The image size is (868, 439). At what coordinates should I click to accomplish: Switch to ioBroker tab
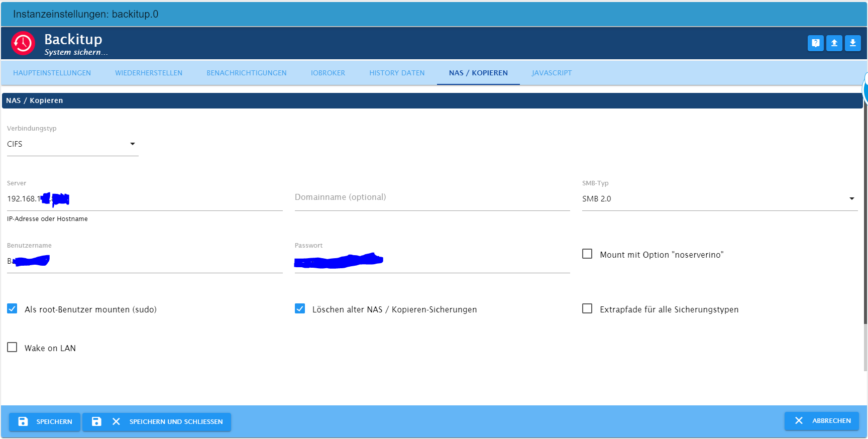tap(328, 73)
